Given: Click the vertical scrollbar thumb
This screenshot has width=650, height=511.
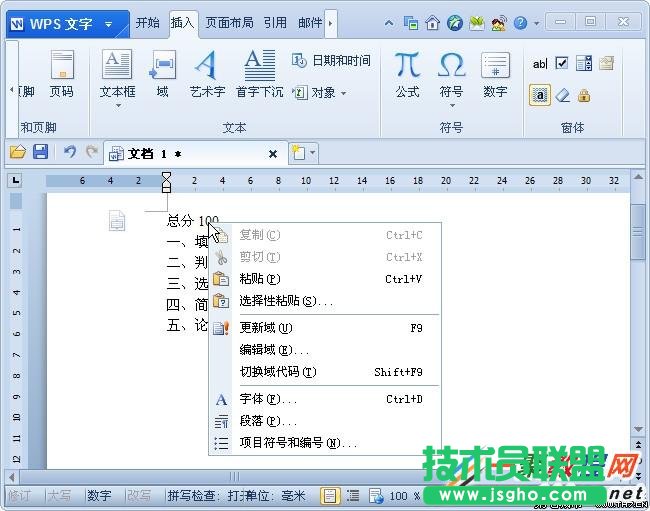Looking at the screenshot, I should click(638, 232).
